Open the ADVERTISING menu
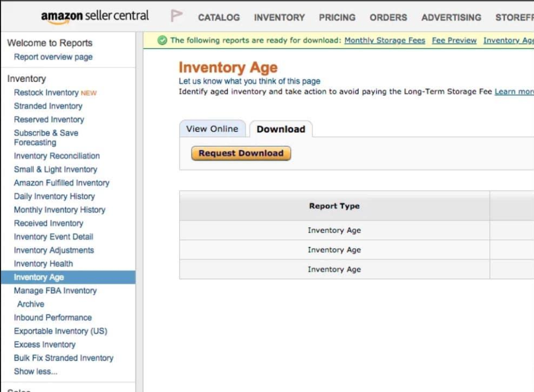 [x=451, y=17]
